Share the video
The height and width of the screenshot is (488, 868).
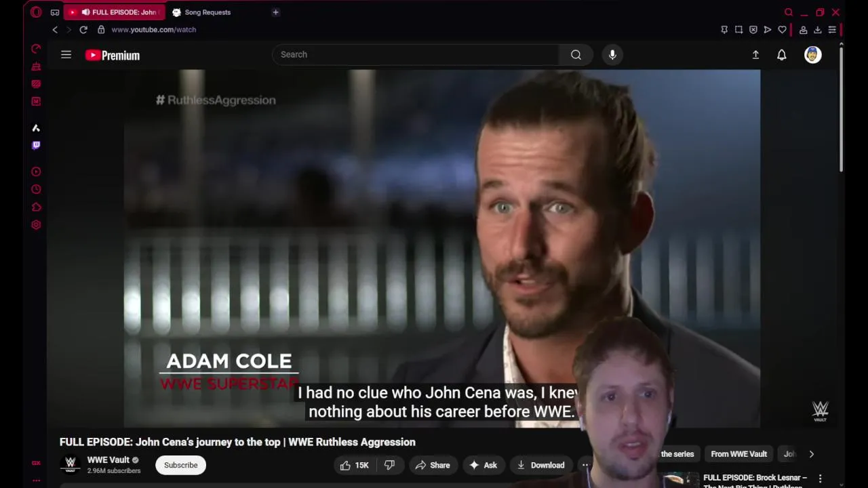pos(433,465)
